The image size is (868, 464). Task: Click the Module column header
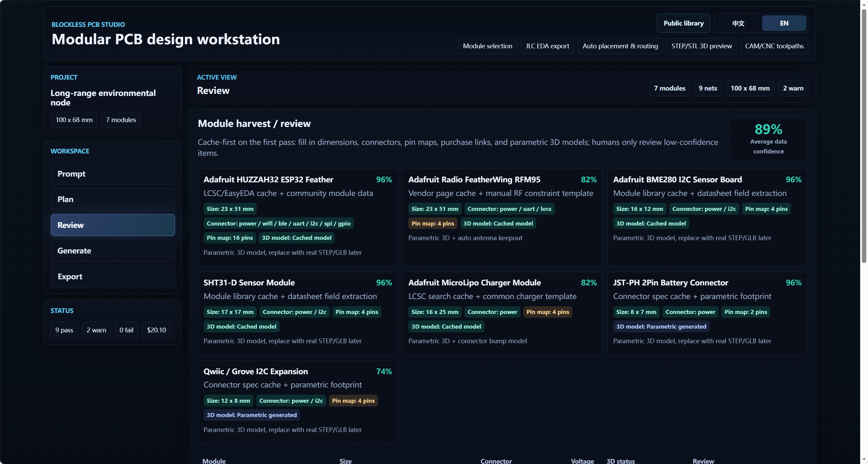[214, 461]
